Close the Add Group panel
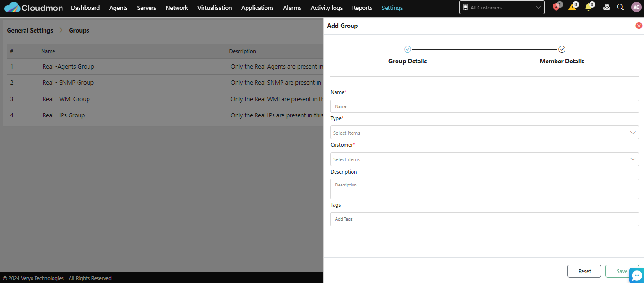The image size is (644, 283). pyautogui.click(x=639, y=26)
